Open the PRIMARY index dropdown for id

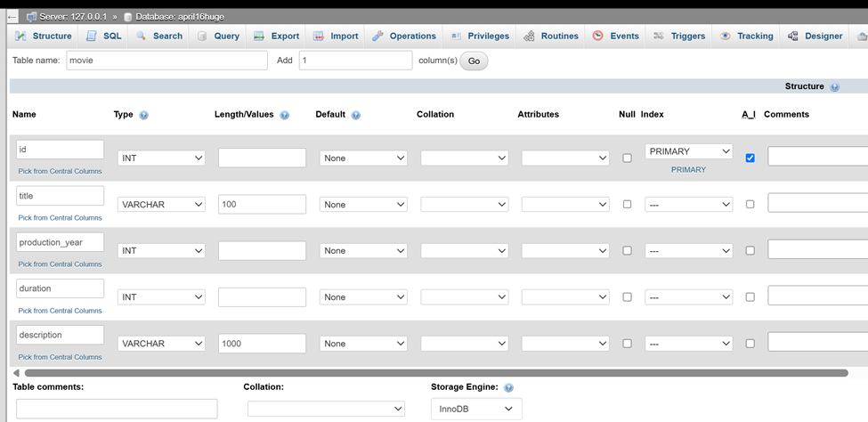tap(689, 151)
